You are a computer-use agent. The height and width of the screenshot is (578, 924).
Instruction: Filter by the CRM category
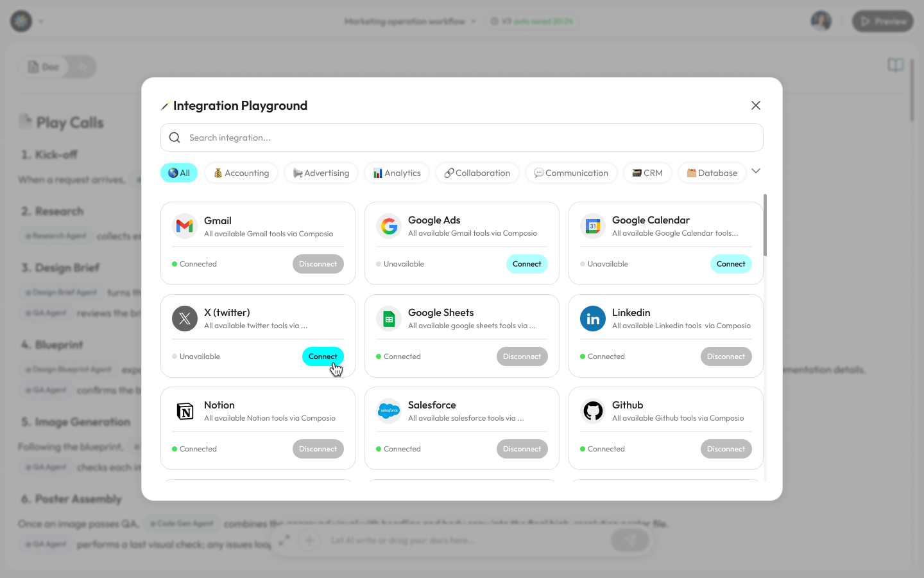click(x=647, y=173)
